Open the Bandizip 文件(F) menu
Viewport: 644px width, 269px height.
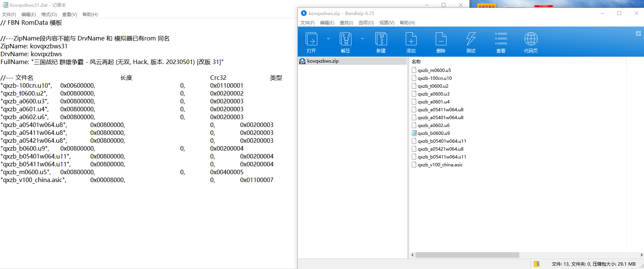coord(308,23)
